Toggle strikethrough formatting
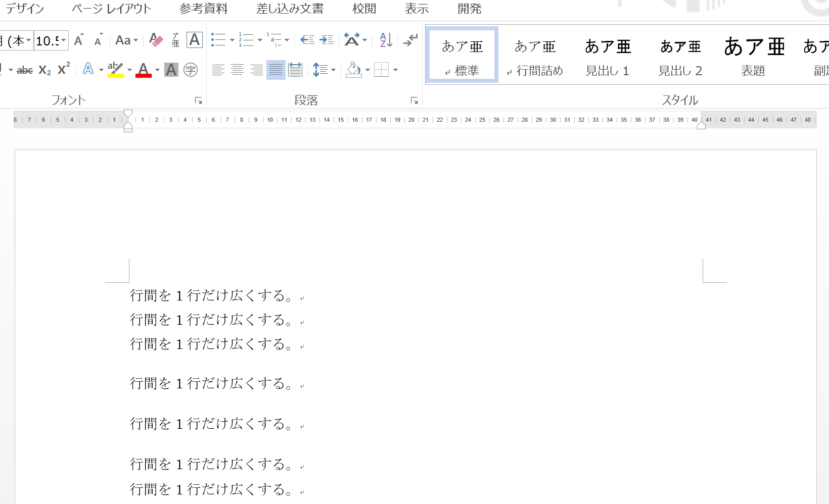The height and width of the screenshot is (504, 829). point(25,70)
